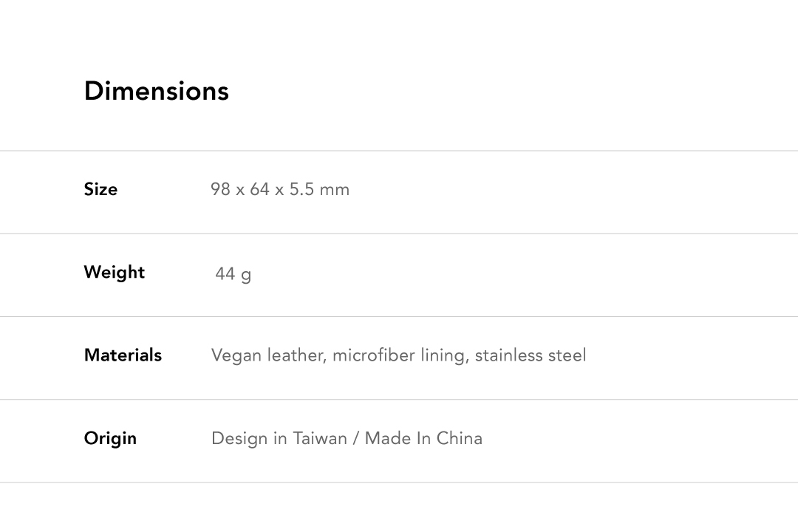Screen dimensions: 798x532
Task: Click the Dimensions heading
Action: (157, 91)
